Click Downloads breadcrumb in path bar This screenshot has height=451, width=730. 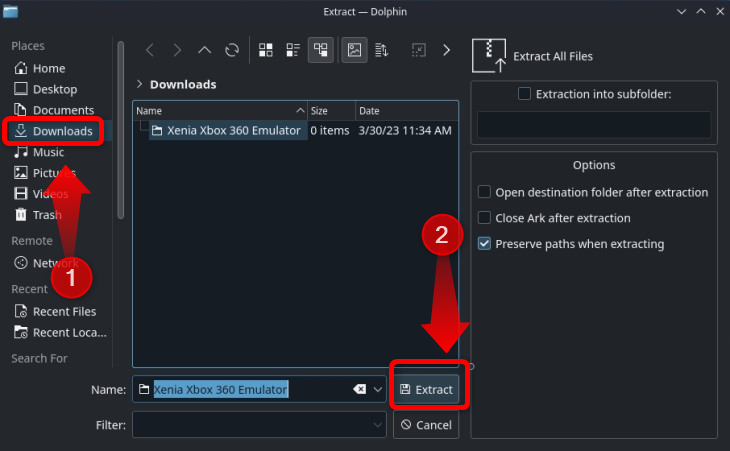pyautogui.click(x=183, y=84)
